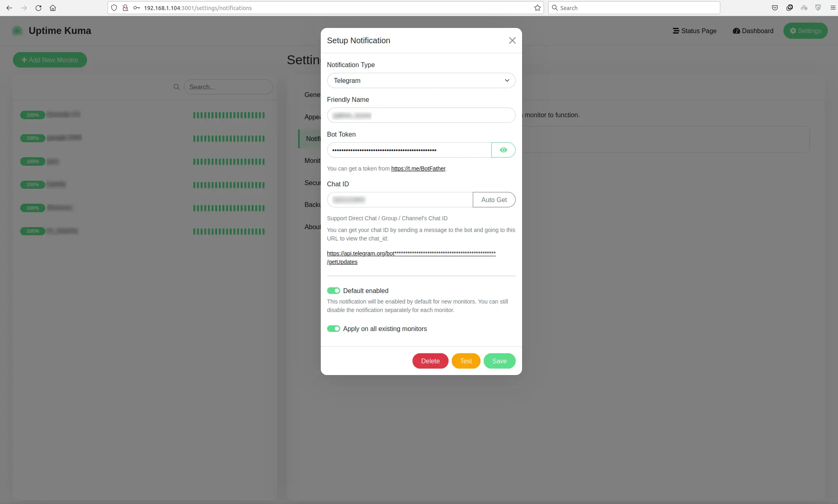The image size is (838, 504).
Task: Go to browser home page
Action: [53, 8]
